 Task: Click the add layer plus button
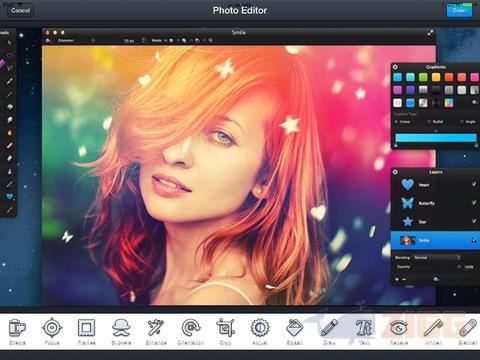click(x=397, y=279)
